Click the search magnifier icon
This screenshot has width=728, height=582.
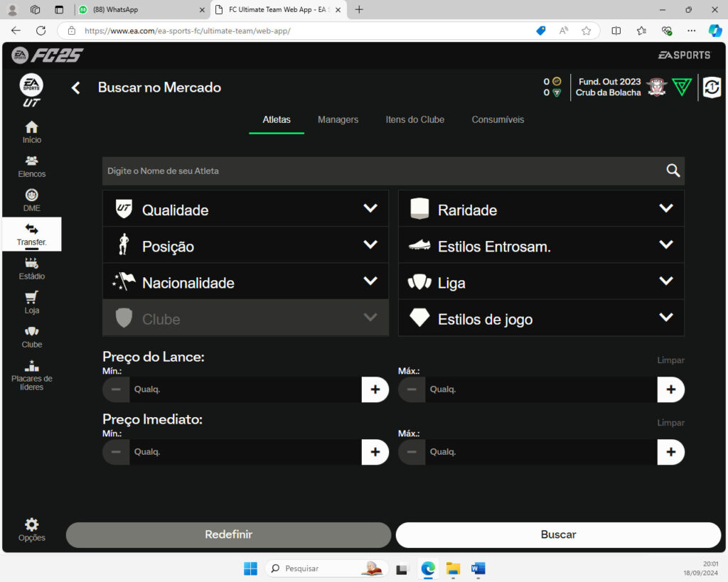(673, 171)
